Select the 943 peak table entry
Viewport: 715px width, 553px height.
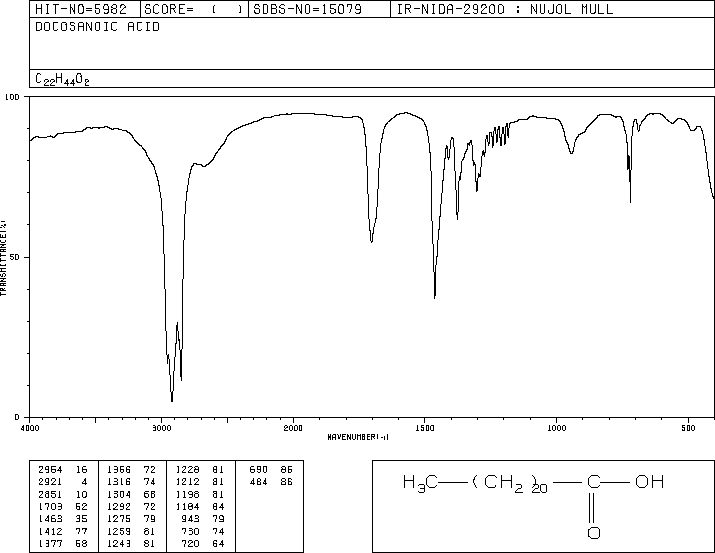click(203, 519)
